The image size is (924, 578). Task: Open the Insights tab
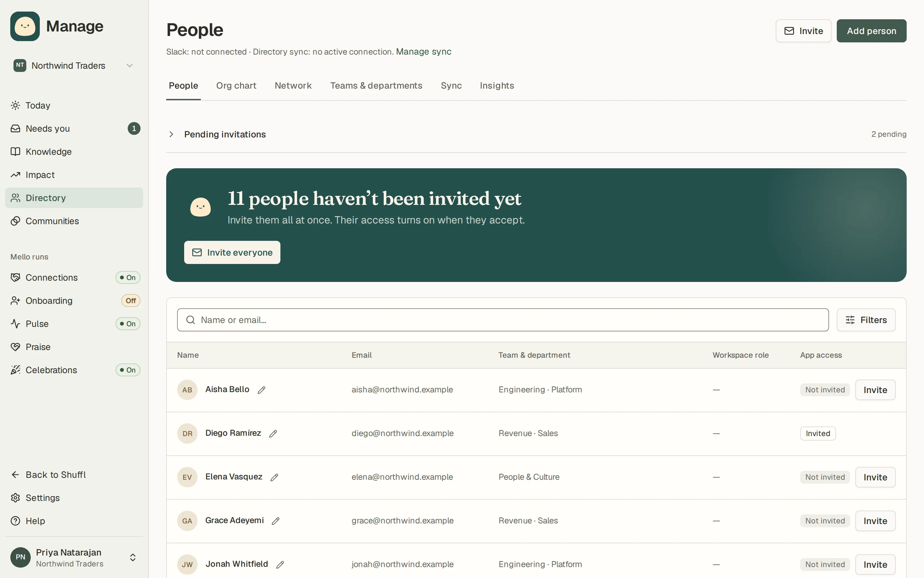coord(497,86)
